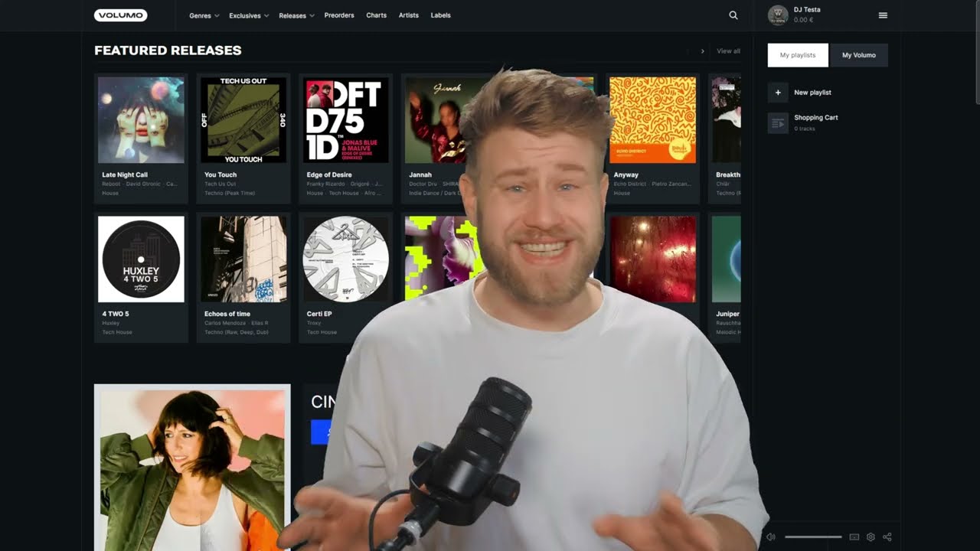Open Huxley 4 TWO 5 cover art
The height and width of the screenshot is (551, 980).
[141, 259]
